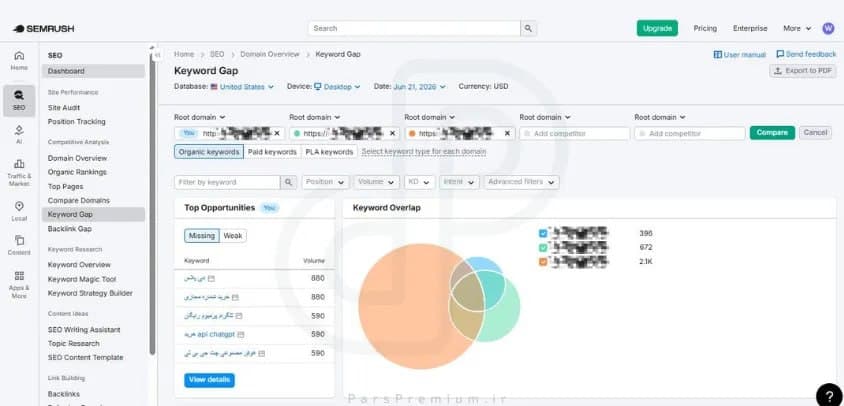
Task: Open Pricing link
Action: click(705, 29)
